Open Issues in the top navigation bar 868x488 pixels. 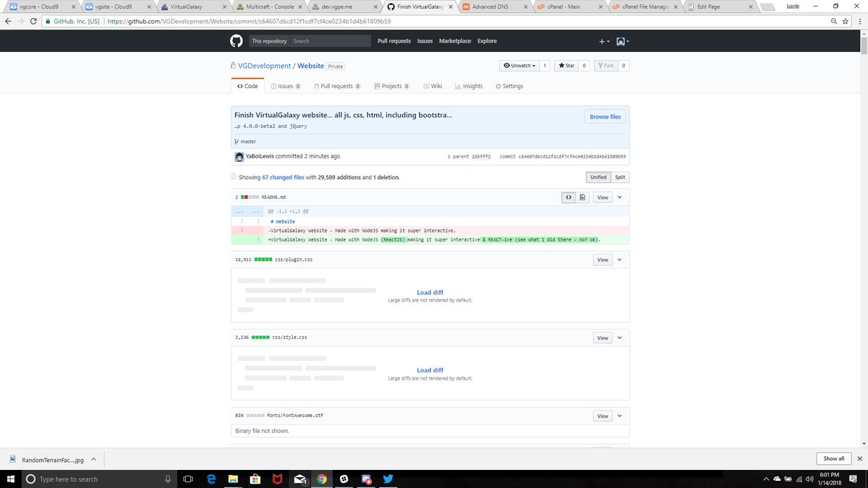pos(425,41)
